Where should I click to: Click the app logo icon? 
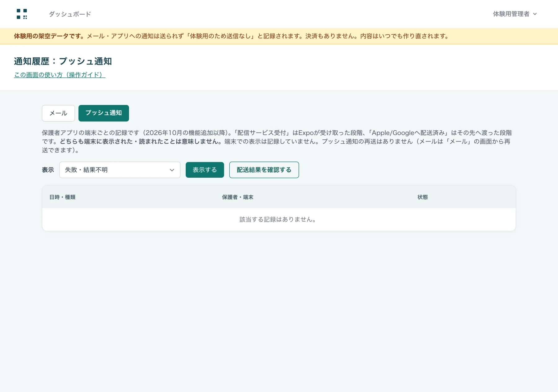22,14
